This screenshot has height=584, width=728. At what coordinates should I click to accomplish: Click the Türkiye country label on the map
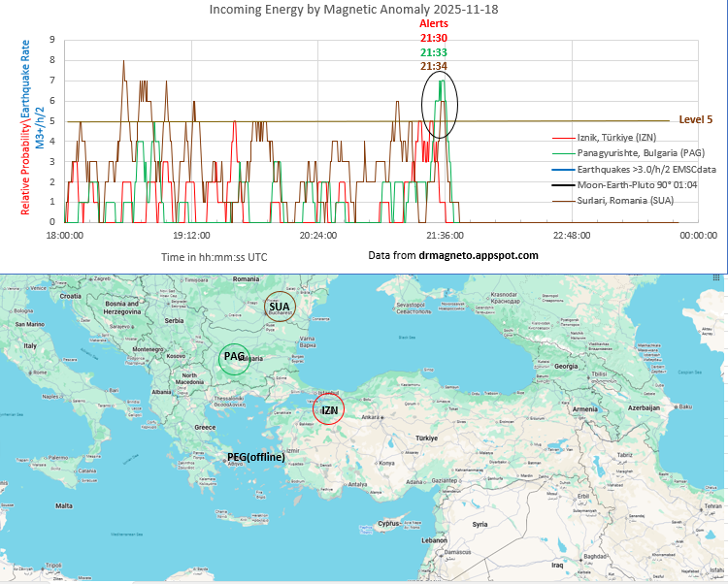click(x=427, y=438)
